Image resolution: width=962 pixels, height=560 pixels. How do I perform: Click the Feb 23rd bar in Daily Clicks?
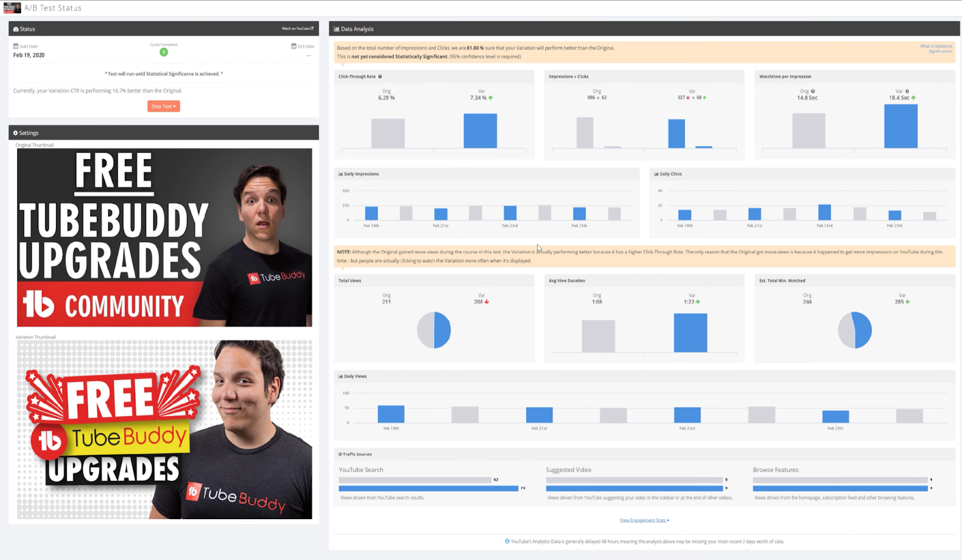(x=825, y=212)
